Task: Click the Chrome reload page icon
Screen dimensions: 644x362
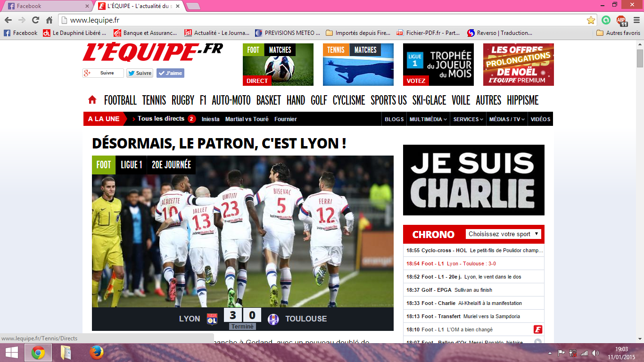Action: [x=35, y=20]
